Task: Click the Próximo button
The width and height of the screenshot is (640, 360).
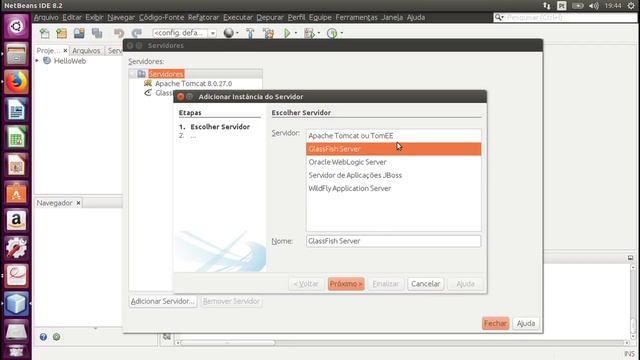Action: pyautogui.click(x=346, y=284)
